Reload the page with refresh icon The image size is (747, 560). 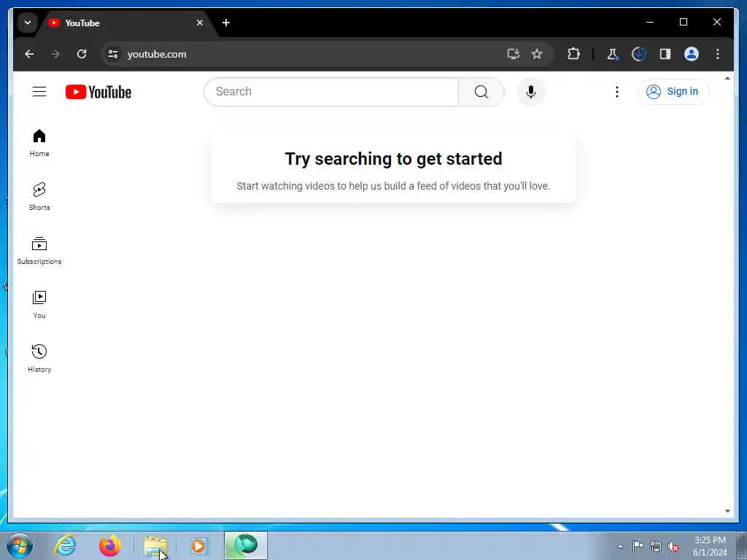[x=82, y=54]
